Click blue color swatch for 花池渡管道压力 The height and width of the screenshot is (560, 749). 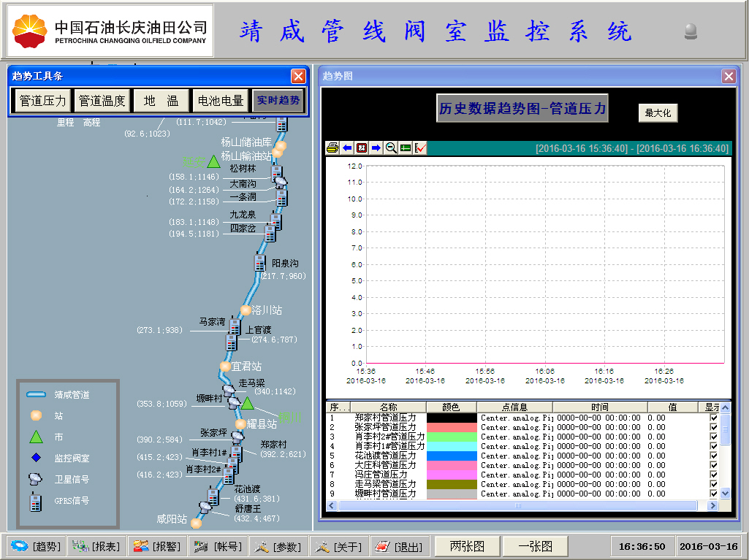point(452,456)
